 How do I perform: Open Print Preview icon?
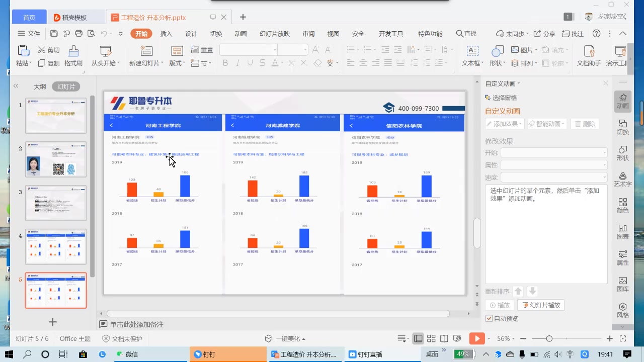pos(91,34)
